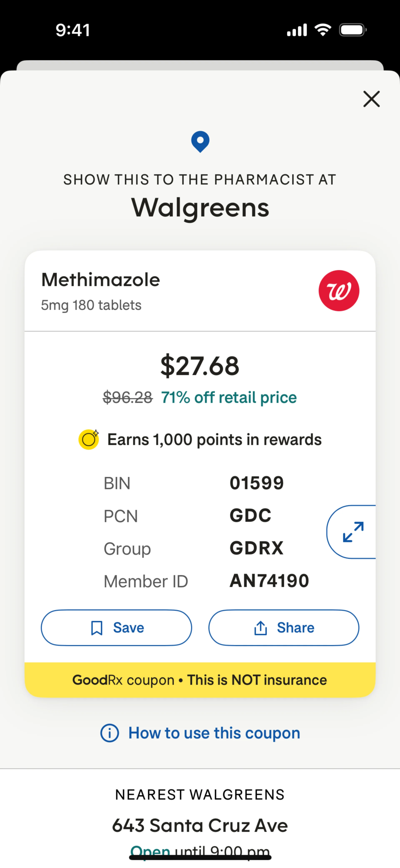
Task: Tap Earns 1,000 points in rewards text
Action: [214, 440]
